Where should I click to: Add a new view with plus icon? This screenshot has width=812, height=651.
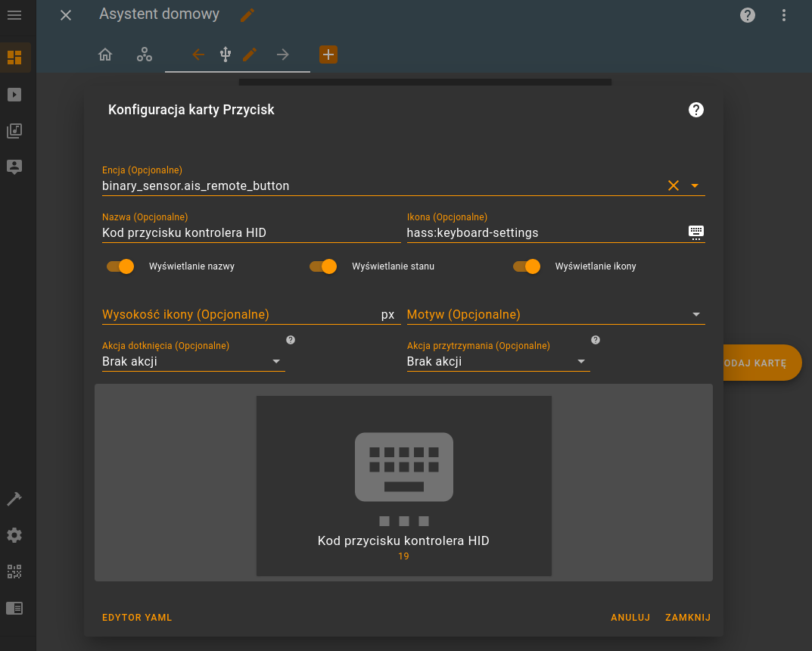[328, 55]
